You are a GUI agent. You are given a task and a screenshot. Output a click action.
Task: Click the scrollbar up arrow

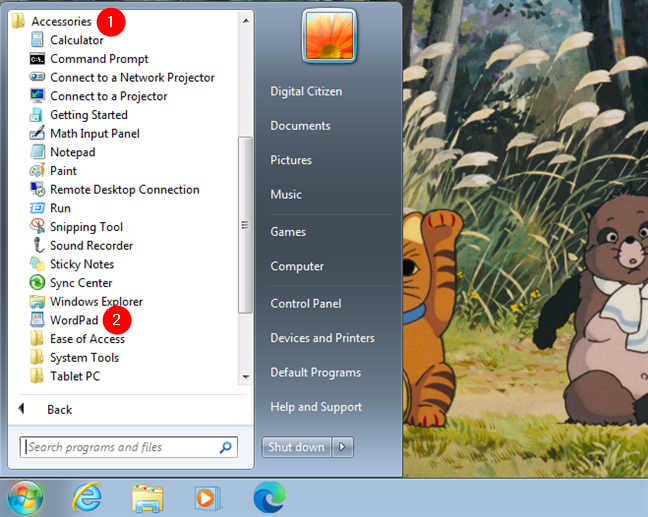pos(246,21)
